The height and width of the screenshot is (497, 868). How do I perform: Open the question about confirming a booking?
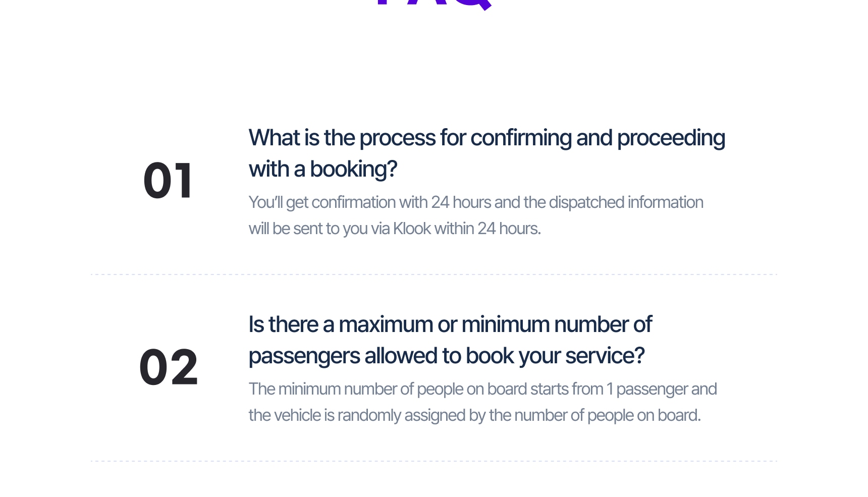tap(486, 153)
